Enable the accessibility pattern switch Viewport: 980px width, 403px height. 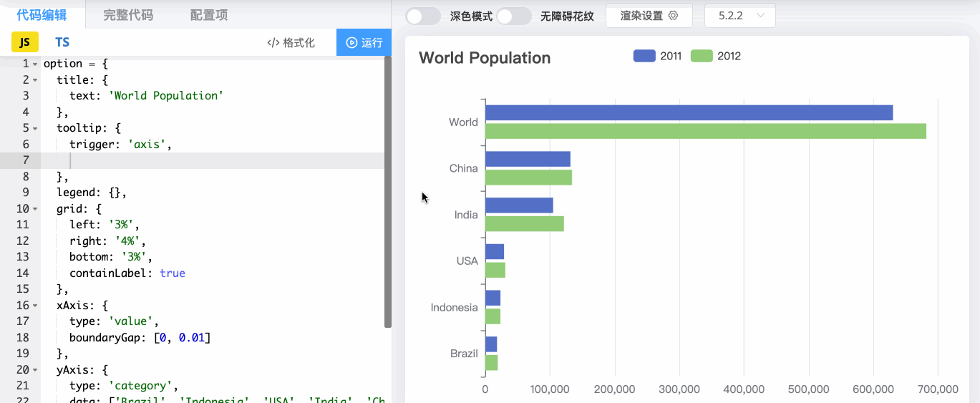(514, 16)
